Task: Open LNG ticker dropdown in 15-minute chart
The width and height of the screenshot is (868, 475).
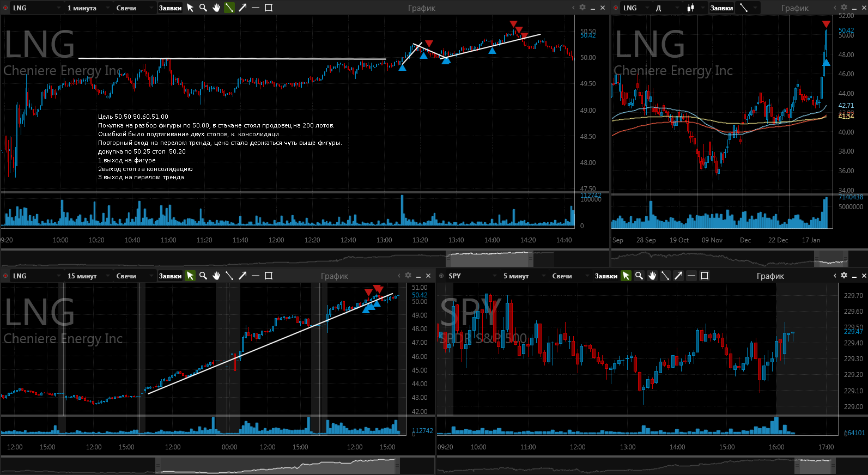Action: tap(37, 276)
